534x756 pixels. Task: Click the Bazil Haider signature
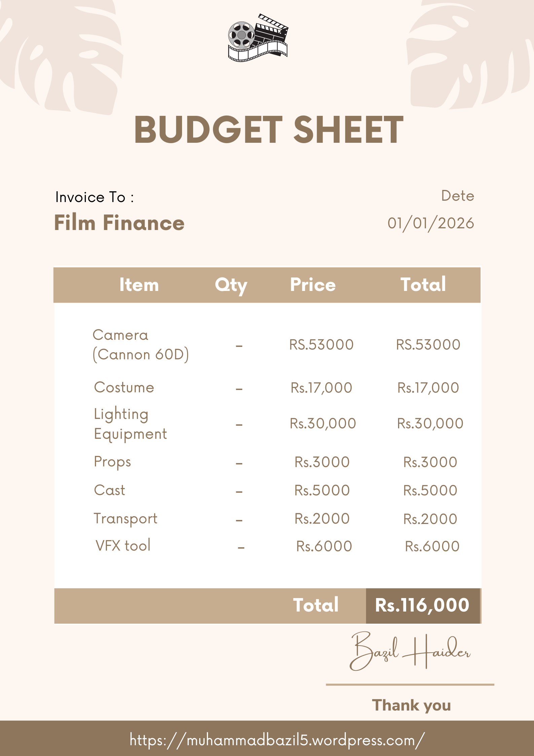(x=410, y=651)
